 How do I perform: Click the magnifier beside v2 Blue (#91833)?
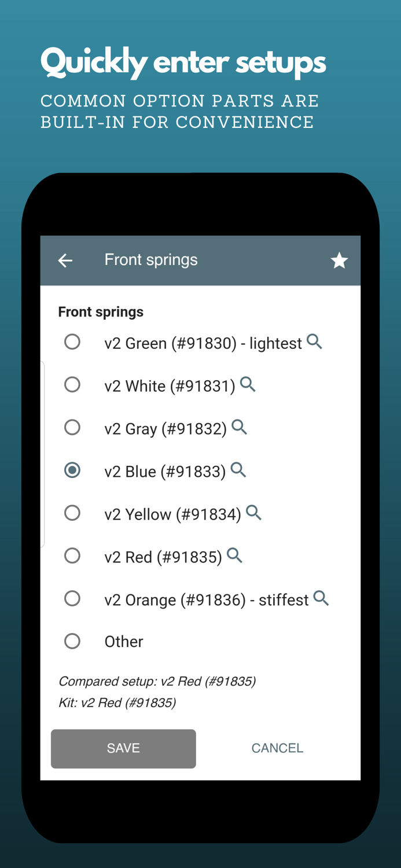click(238, 470)
